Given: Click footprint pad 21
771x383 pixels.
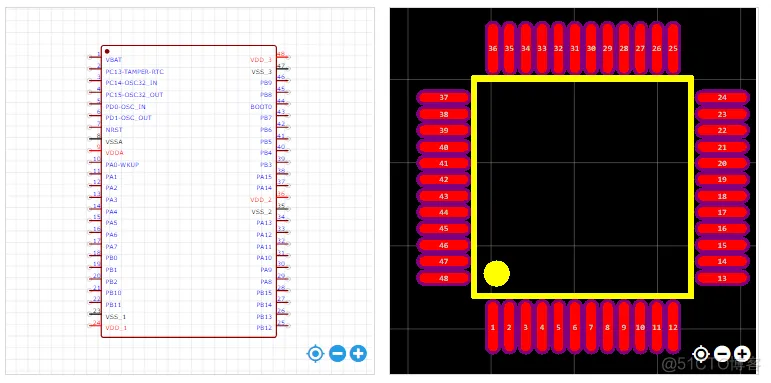Looking at the screenshot, I should coord(722,147).
